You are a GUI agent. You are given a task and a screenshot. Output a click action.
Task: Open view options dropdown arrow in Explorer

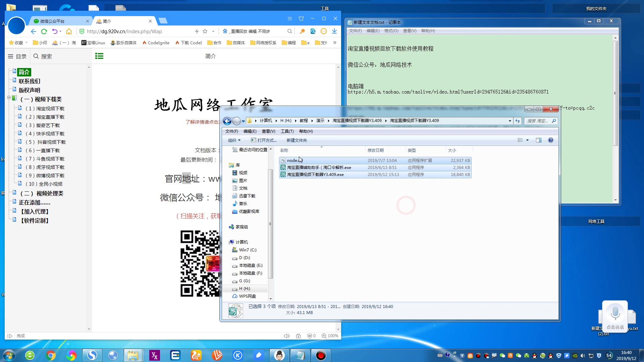pyautogui.click(x=528, y=140)
